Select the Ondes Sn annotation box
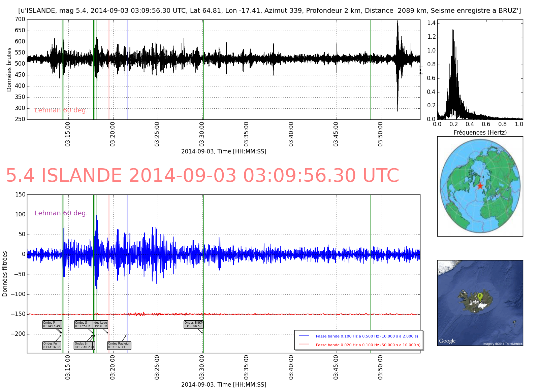539x392 pixels. [84, 346]
